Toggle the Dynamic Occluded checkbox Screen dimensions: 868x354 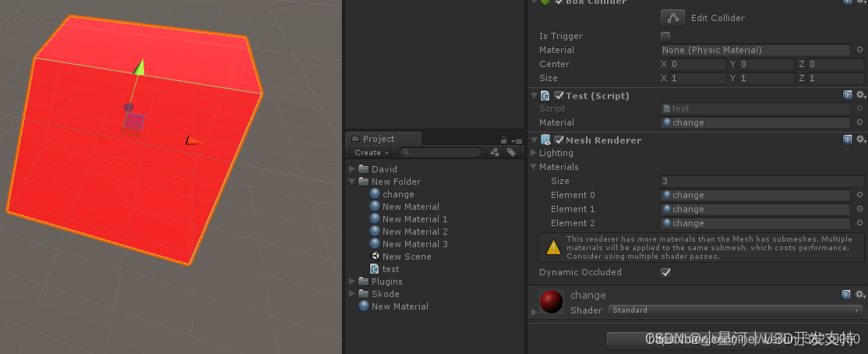[x=666, y=272]
